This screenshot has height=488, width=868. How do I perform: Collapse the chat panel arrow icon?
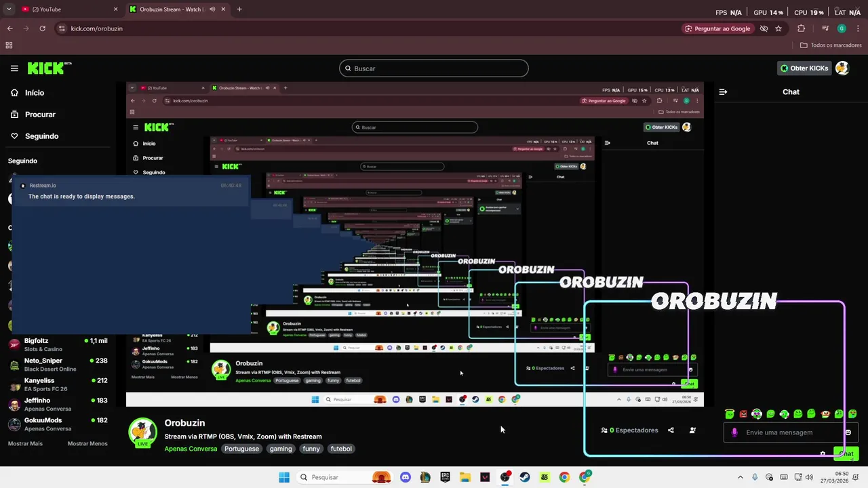coord(723,91)
